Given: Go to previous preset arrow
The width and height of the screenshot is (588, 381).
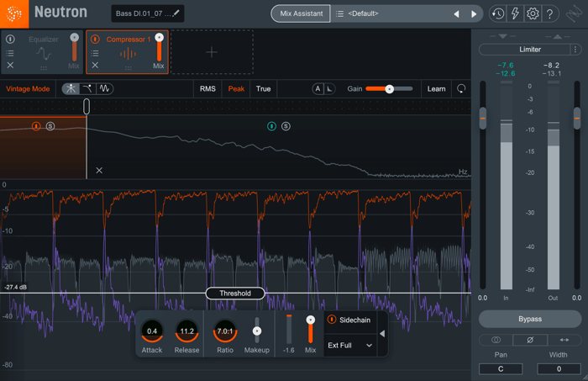Looking at the screenshot, I should pos(456,14).
